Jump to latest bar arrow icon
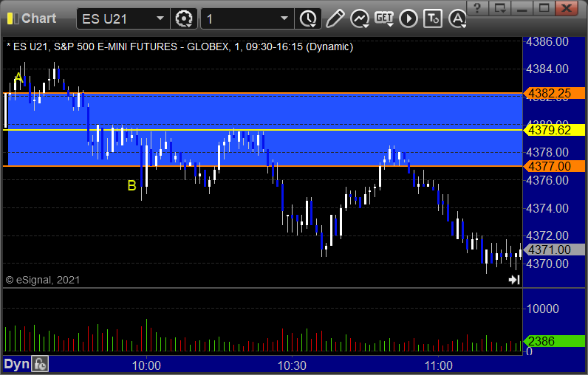Screen dimensions: 588x375 [x=514, y=280]
